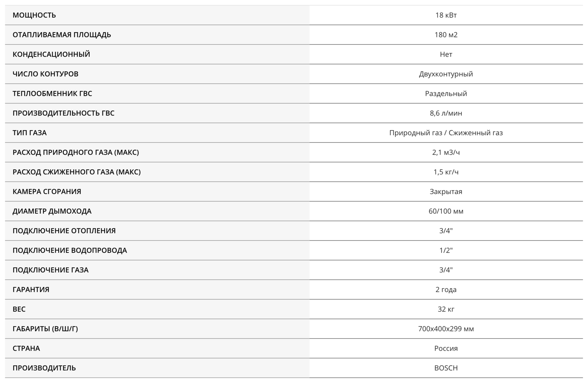Click the 2,1 м3/ч gas consumption value
Image resolution: width=588 pixels, height=384 pixels.
click(446, 152)
